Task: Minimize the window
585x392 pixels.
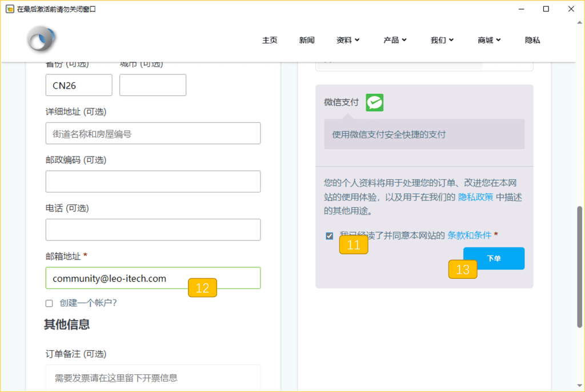Action: 520,9
